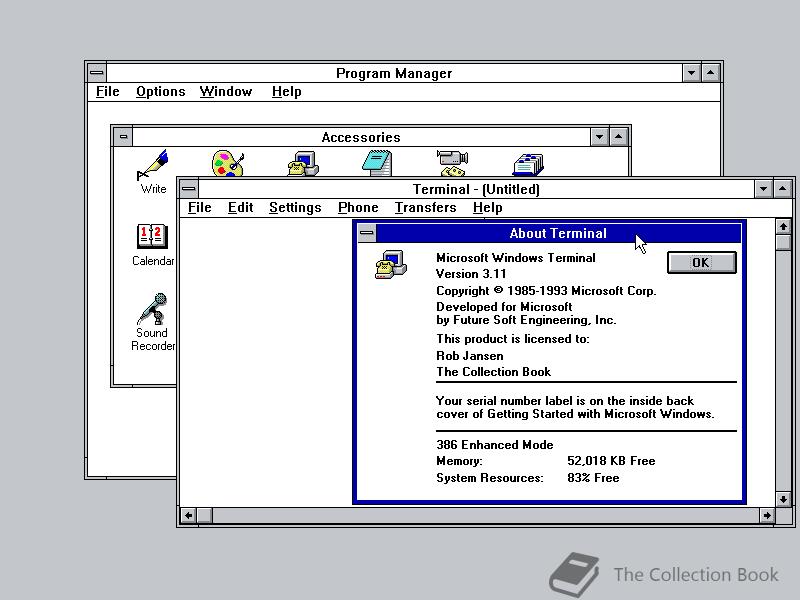The height and width of the screenshot is (600, 800).
Task: Select Terminal phone-computer icon in Accessories
Action: [x=303, y=163]
